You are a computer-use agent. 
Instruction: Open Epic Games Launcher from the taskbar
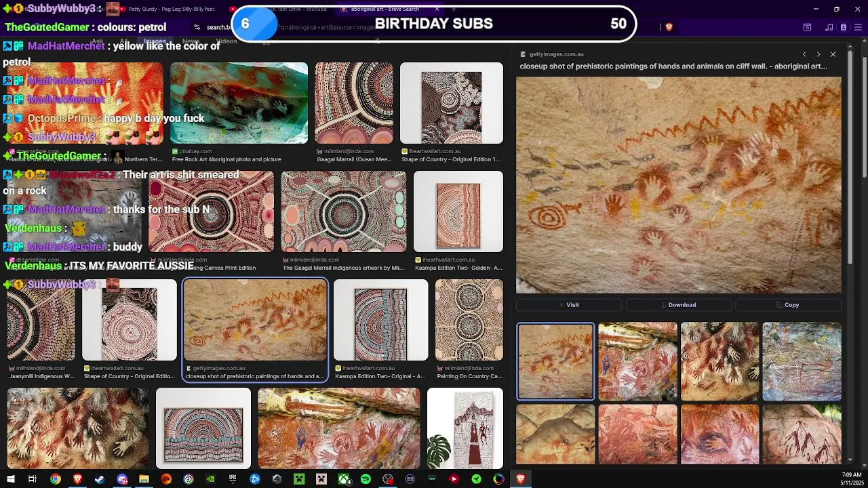tap(233, 479)
